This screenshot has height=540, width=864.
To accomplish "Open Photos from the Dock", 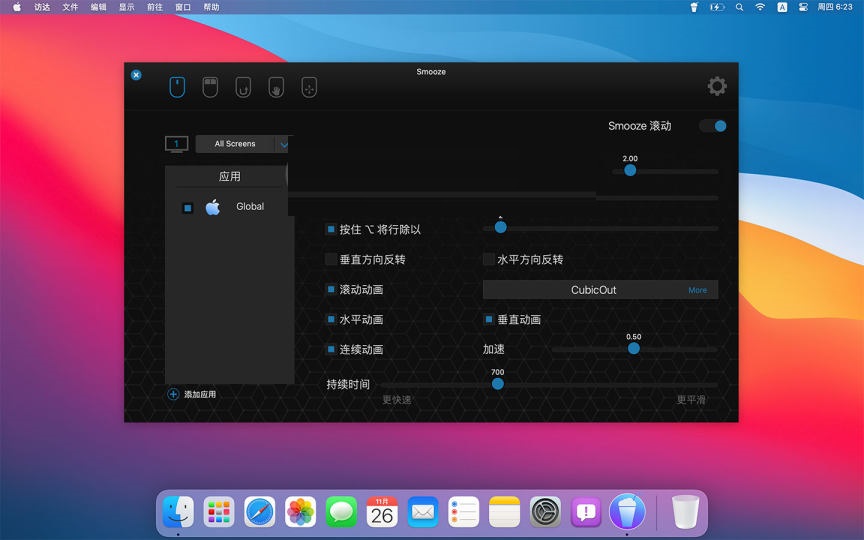I will [300, 512].
